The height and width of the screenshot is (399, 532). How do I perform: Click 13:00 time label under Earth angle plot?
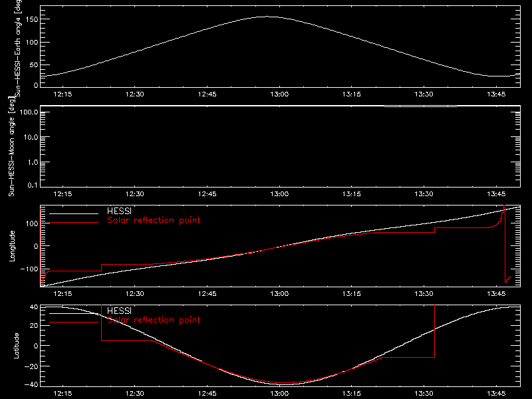(279, 94)
